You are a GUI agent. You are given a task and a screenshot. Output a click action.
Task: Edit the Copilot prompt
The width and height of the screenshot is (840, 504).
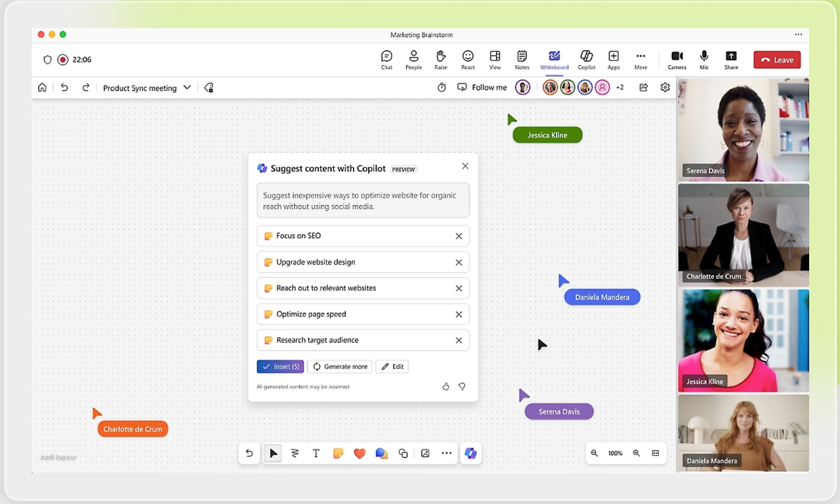392,367
